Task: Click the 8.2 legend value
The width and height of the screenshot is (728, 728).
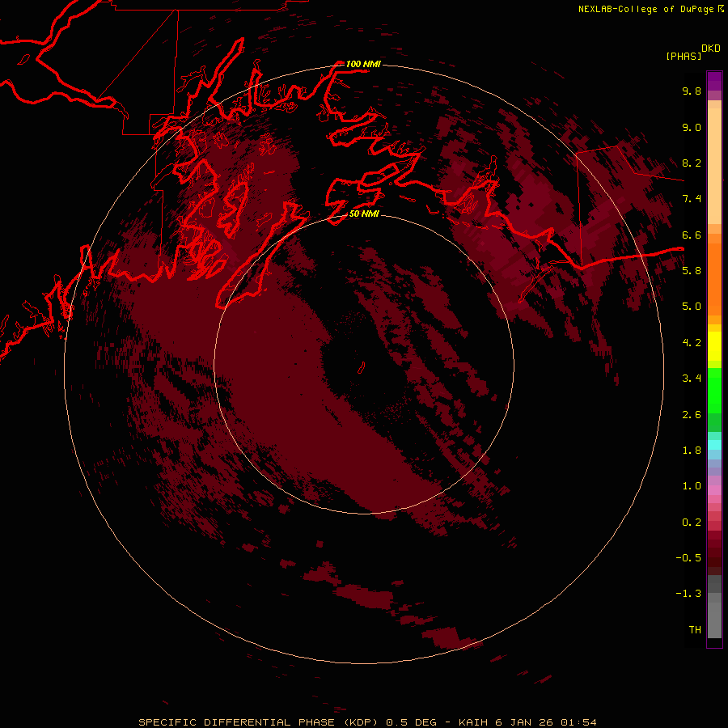Action: click(692, 163)
